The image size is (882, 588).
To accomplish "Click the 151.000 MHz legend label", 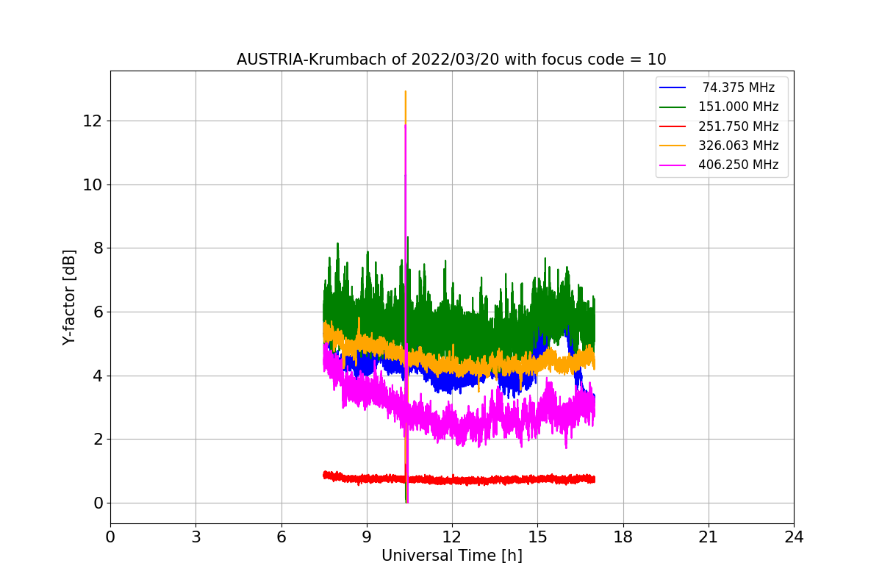I will tap(738, 107).
